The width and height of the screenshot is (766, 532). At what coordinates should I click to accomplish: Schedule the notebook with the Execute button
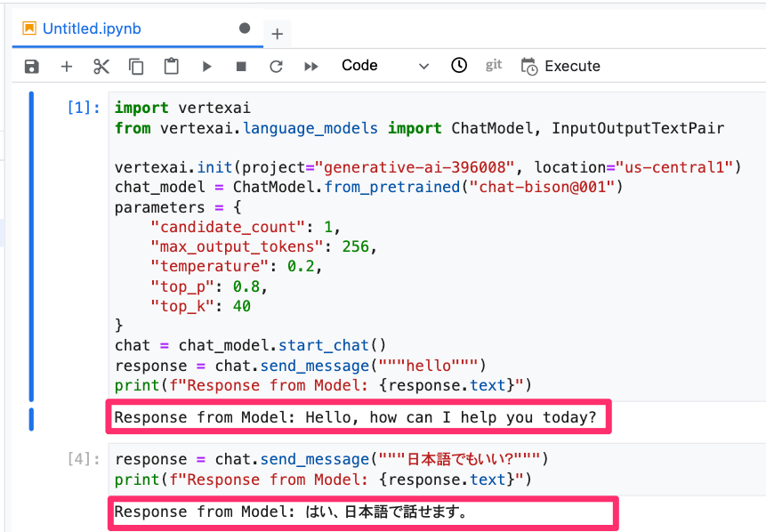point(560,65)
